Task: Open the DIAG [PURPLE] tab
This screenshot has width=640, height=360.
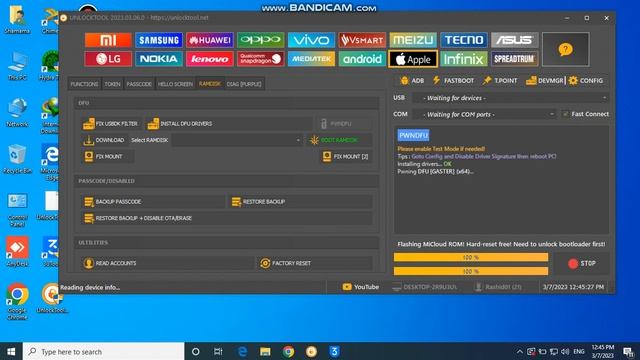Action: (244, 84)
